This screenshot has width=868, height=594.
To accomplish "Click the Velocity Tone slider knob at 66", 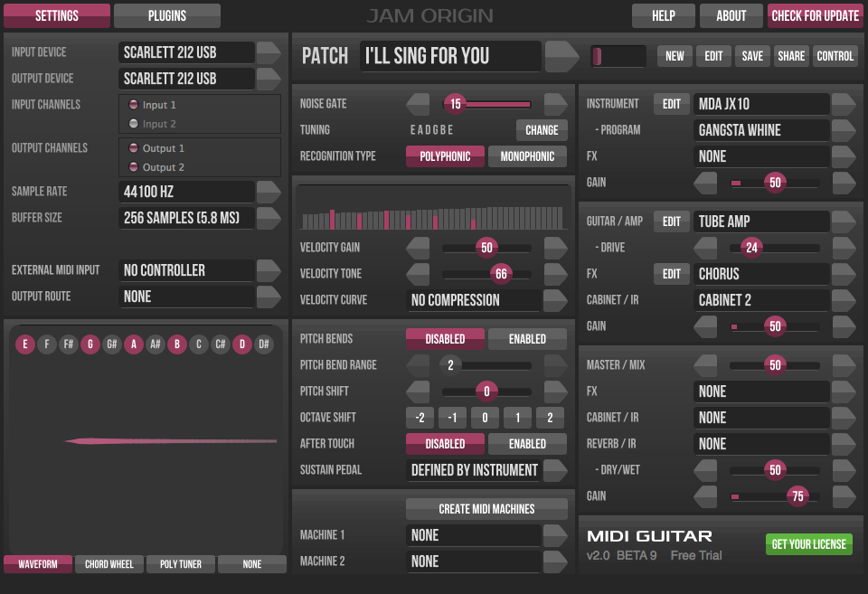I will point(501,273).
